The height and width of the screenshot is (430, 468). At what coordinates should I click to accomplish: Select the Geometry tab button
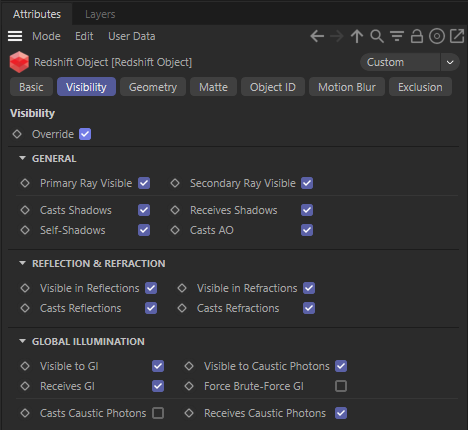153,87
